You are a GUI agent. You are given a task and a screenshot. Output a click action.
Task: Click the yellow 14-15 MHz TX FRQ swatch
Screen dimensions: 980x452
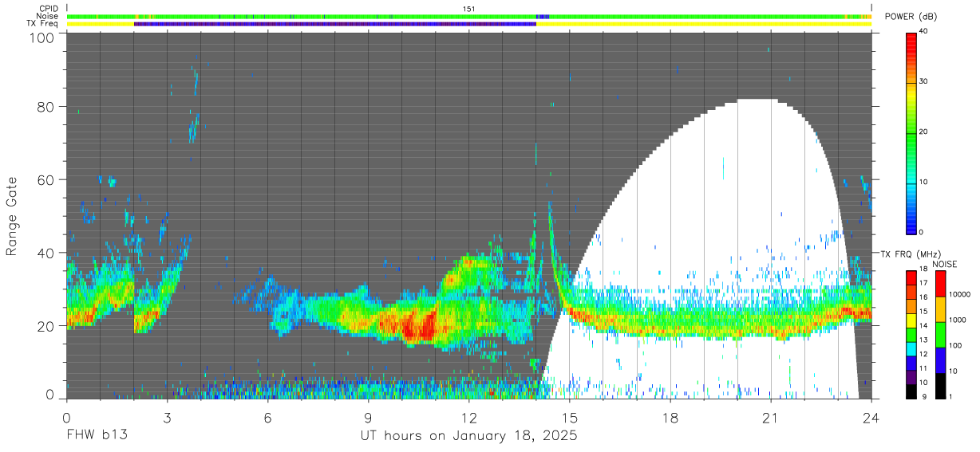tap(911, 319)
